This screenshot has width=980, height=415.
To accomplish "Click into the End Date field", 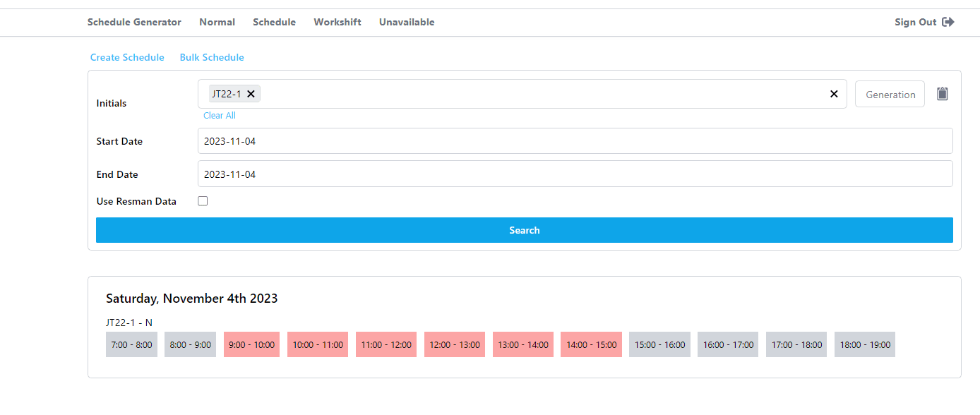I will click(575, 174).
